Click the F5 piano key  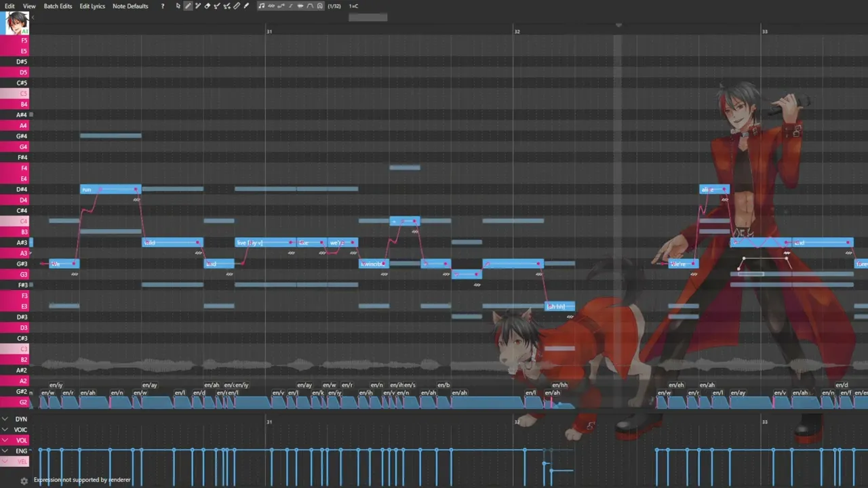(x=14, y=40)
